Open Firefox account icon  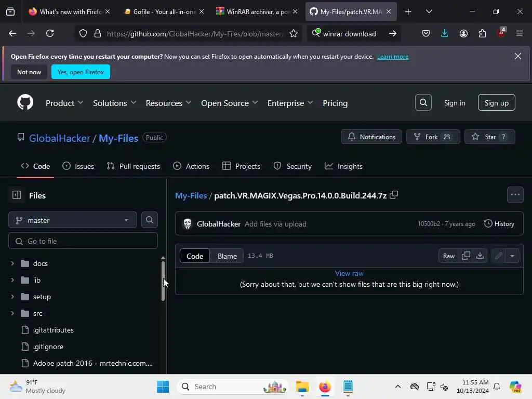[x=463, y=33]
